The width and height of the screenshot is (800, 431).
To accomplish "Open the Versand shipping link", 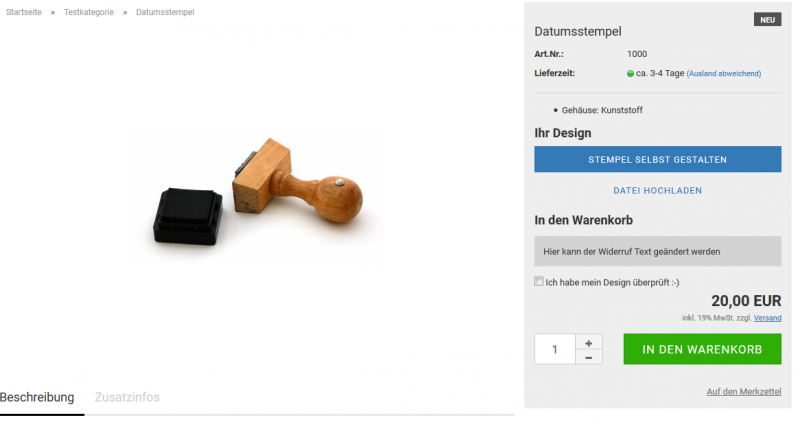I will click(767, 318).
